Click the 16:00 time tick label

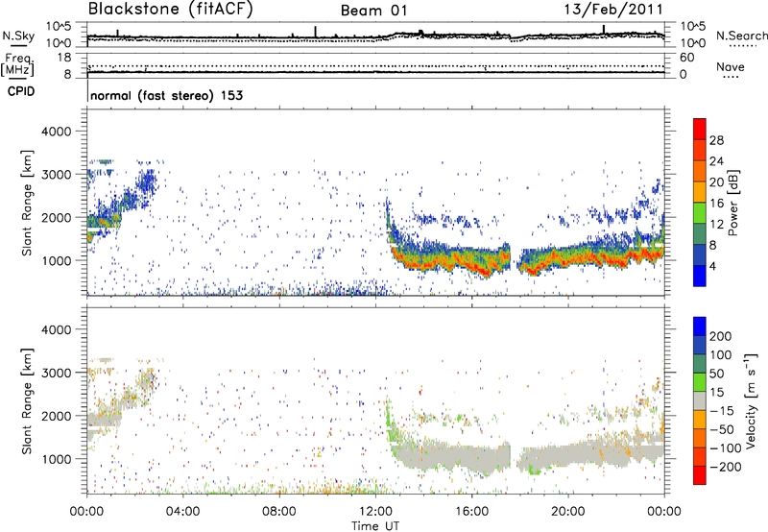471,512
